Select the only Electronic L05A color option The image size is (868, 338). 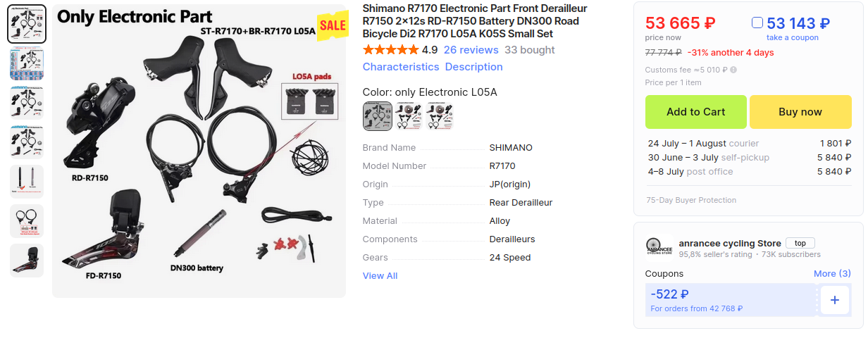(378, 116)
